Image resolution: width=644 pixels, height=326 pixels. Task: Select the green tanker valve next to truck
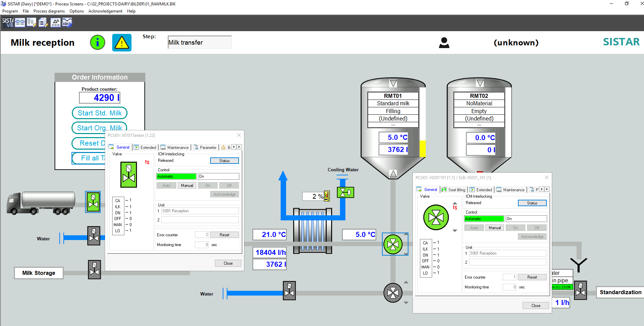[93, 202]
